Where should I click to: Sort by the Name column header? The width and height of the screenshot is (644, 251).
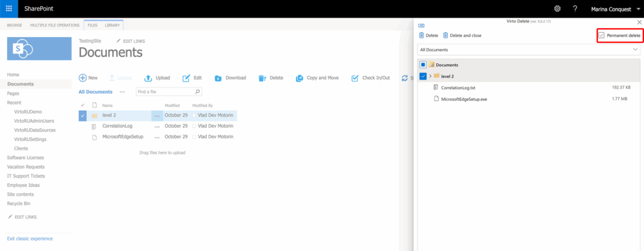[107, 106]
